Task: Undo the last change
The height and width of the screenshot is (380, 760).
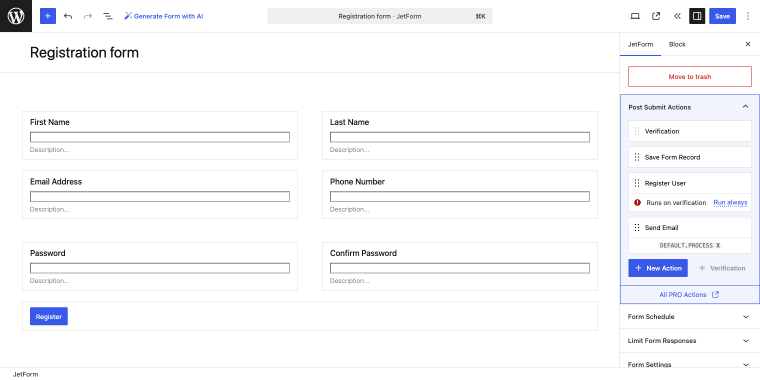Action: click(68, 16)
